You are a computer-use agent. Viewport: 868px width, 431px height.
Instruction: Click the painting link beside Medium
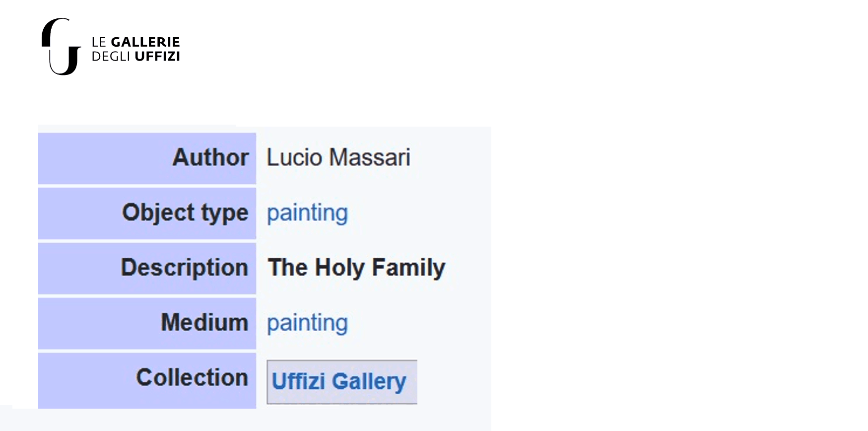307,323
